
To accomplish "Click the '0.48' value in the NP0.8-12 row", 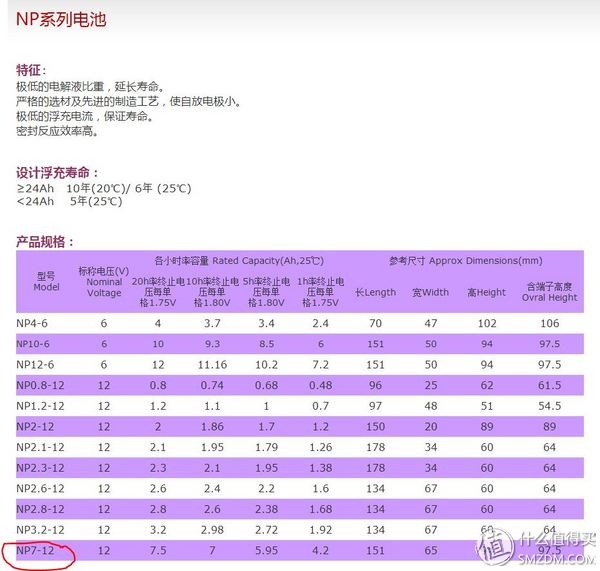I will pos(321,385).
